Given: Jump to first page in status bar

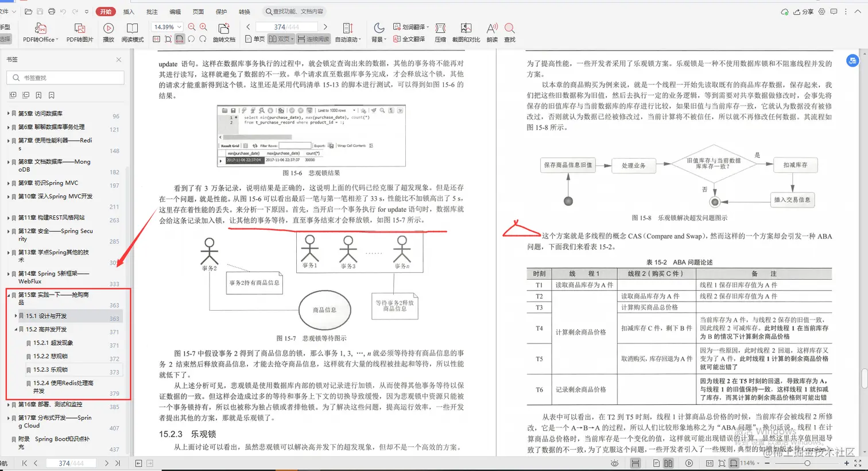Looking at the screenshot, I should point(24,463).
